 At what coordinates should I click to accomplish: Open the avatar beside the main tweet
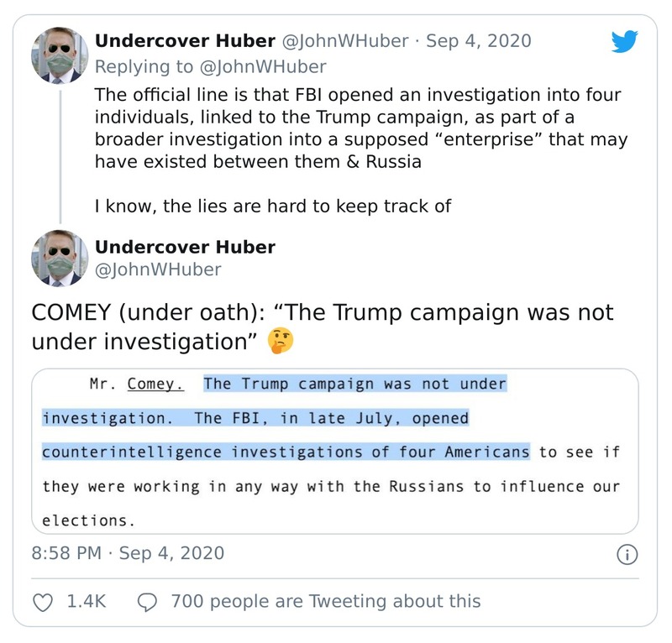point(60,258)
